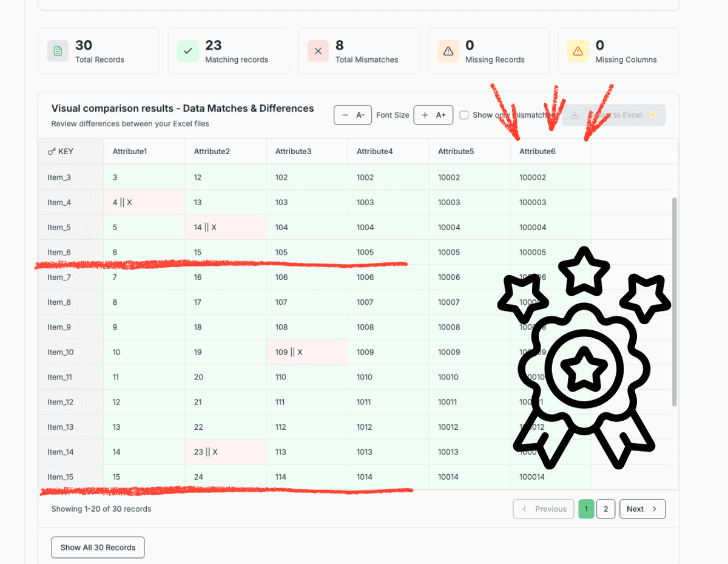
Task: Enable Show only mismatches
Action: click(x=463, y=115)
